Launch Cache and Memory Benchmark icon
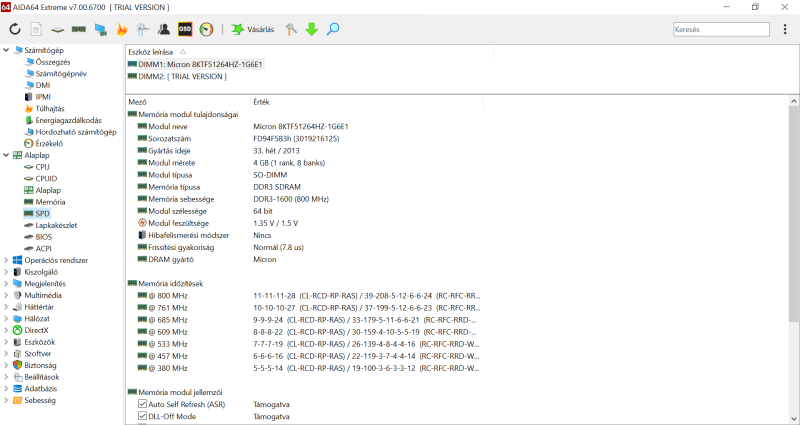Viewport: 800px width, 425px height. [x=78, y=29]
